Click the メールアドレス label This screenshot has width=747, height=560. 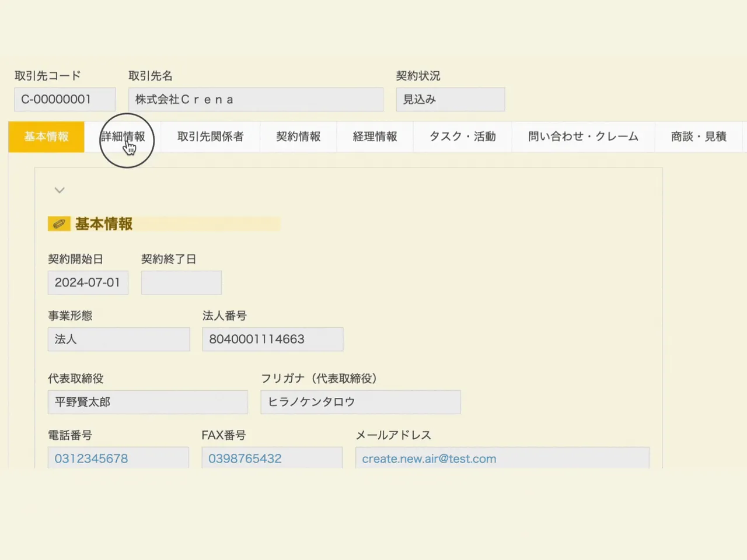tap(393, 435)
